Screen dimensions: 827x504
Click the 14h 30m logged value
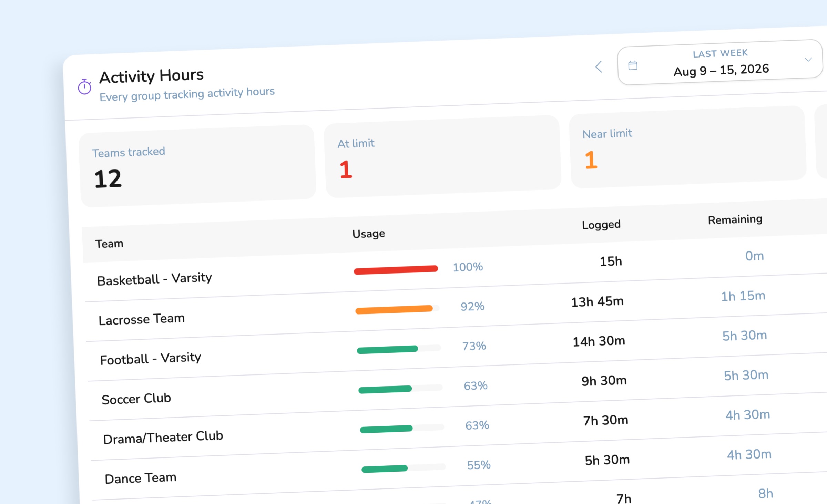pos(599,341)
